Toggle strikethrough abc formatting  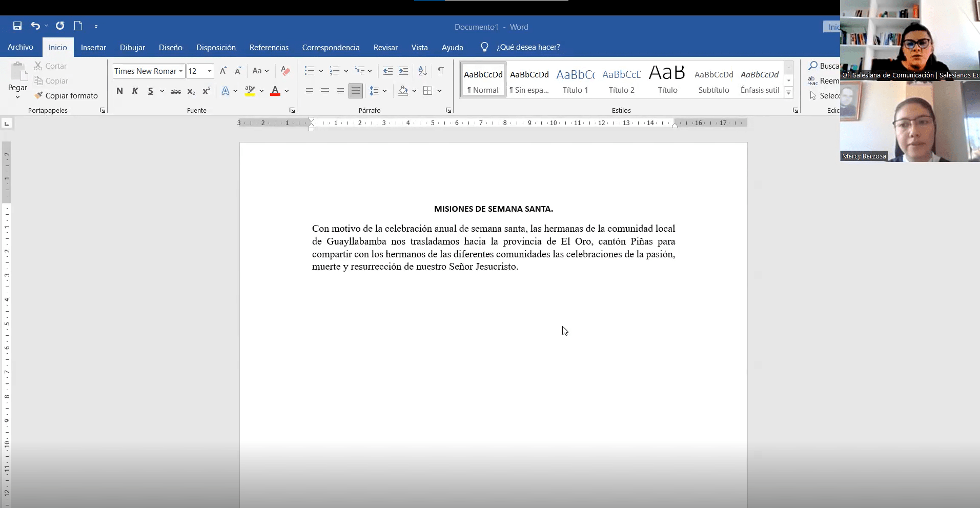(176, 91)
